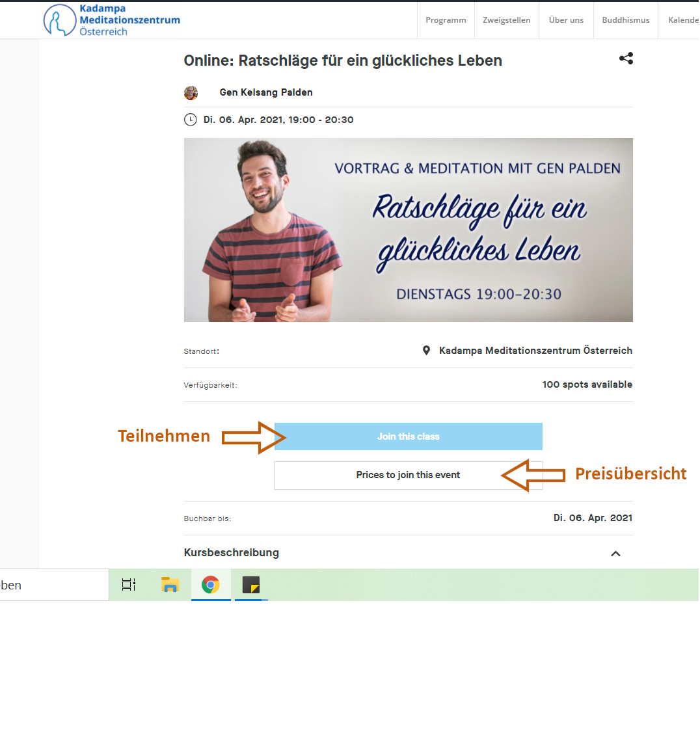The height and width of the screenshot is (739, 700).
Task: Collapse the Kursbeschreibung section chevron
Action: (x=615, y=554)
